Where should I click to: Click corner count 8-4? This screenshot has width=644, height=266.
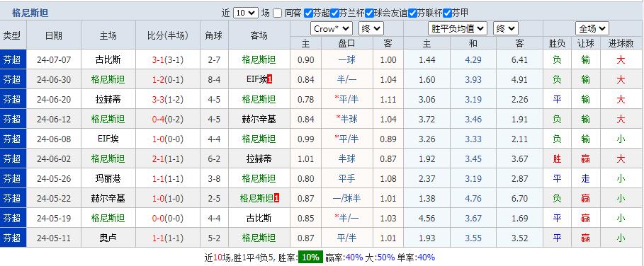(x=214, y=79)
